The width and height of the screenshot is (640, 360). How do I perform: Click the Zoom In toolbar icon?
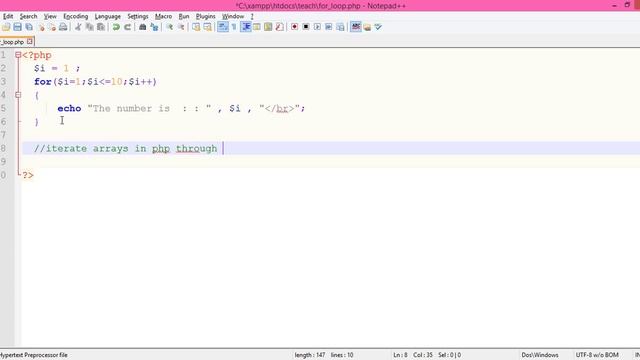click(x=169, y=27)
